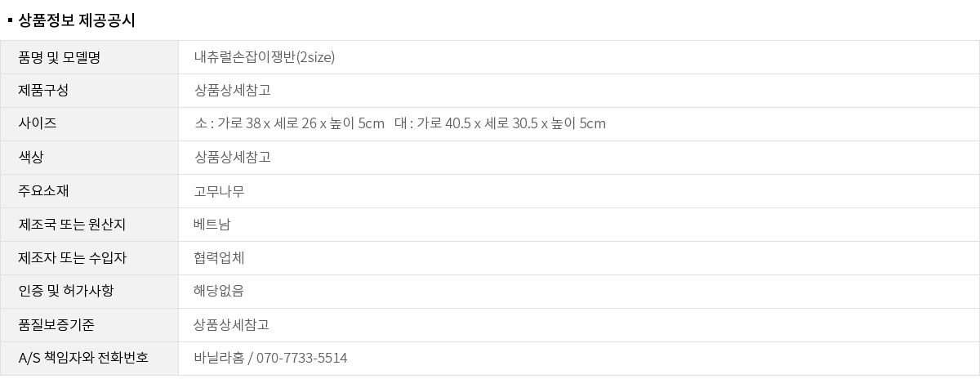980x388 pixels.
Task: Select the 내츄럴손잡이쟁반(2size) text
Action: [265, 57]
